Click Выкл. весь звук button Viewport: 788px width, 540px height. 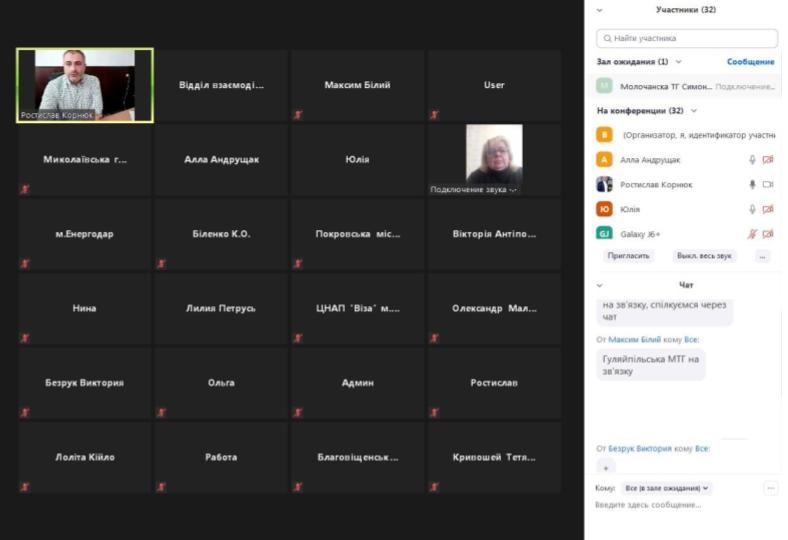[x=704, y=256]
